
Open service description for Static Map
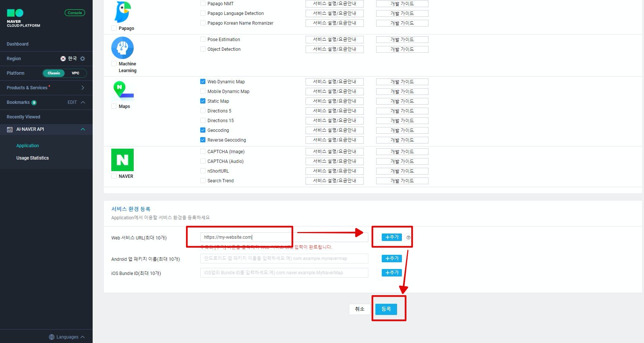point(334,101)
